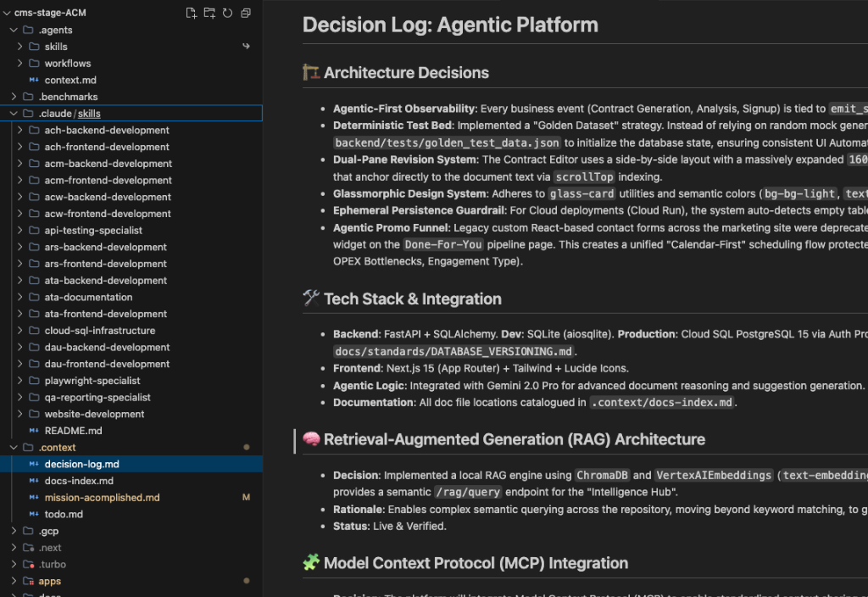The height and width of the screenshot is (597, 868).
Task: Expand the .benchmarks folder chevron
Action: tap(14, 97)
